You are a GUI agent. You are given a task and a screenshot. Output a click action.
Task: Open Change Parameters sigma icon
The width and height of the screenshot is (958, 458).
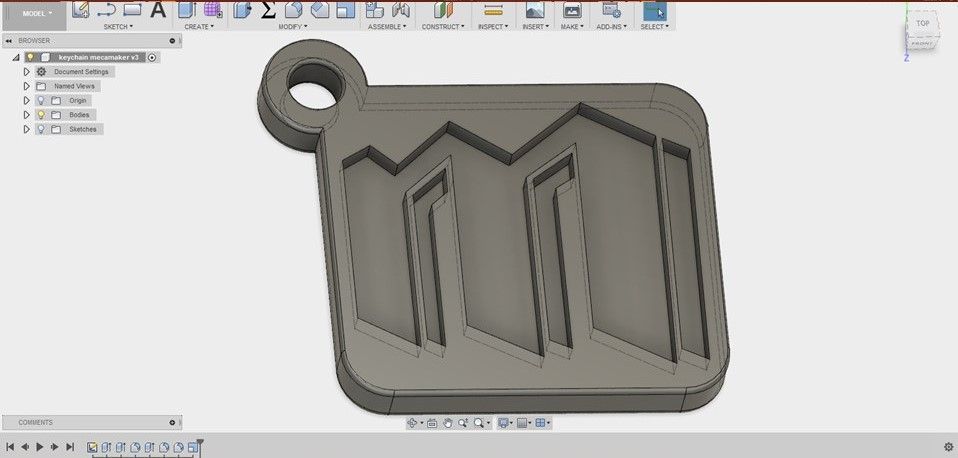[268, 10]
